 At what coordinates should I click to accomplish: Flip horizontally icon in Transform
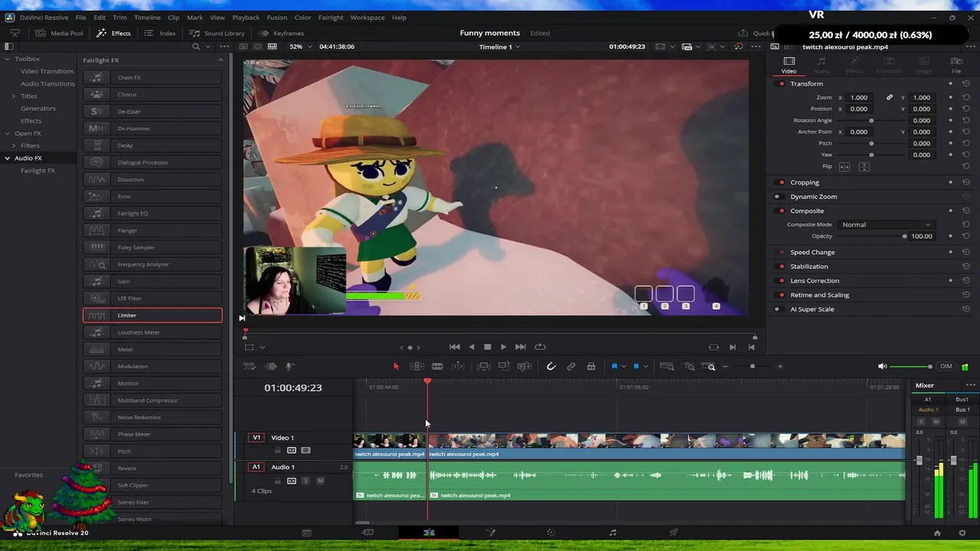click(x=844, y=167)
